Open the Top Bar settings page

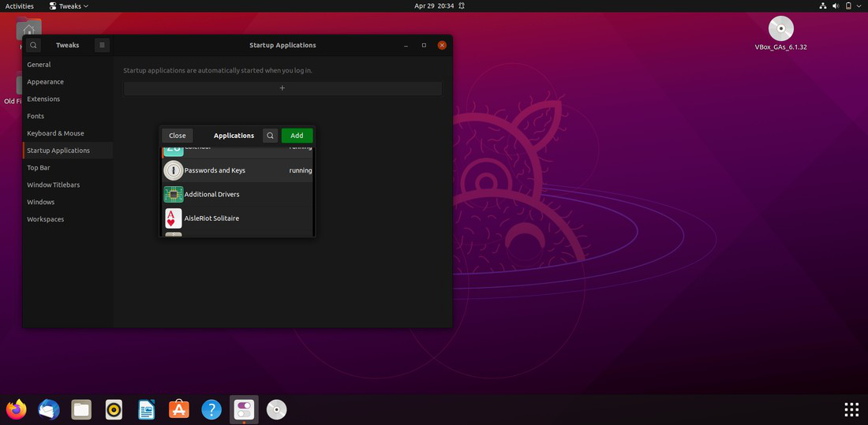pos(68,168)
